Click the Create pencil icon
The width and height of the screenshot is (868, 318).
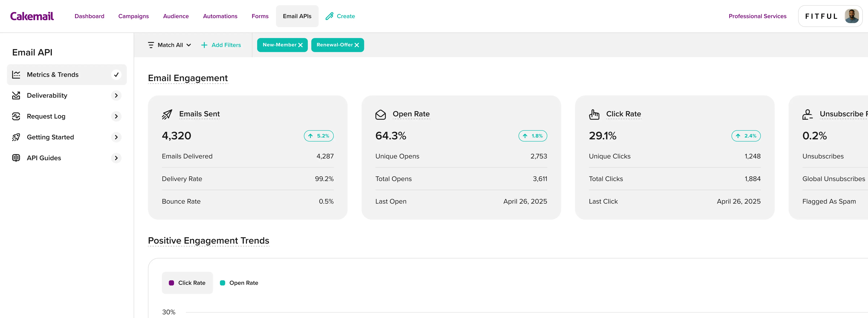(x=329, y=16)
